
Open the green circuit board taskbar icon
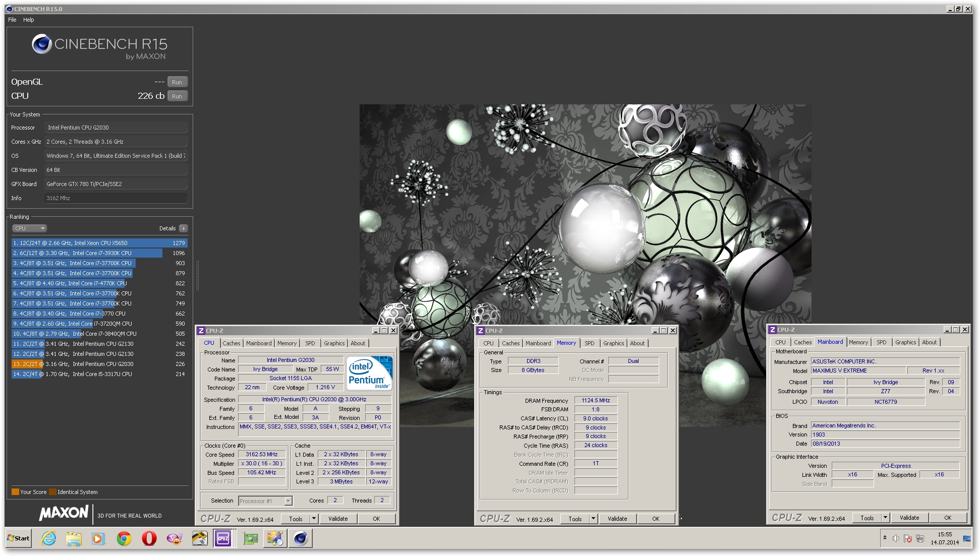point(250,538)
